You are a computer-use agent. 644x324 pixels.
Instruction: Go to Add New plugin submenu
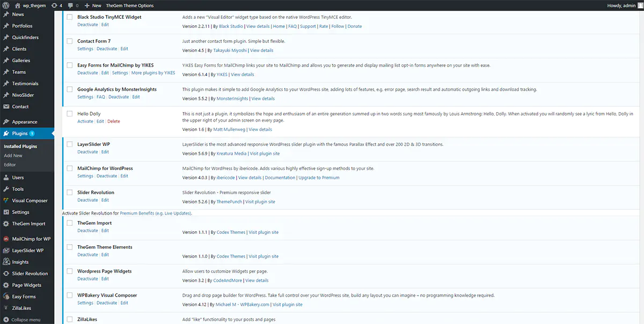(x=13, y=156)
